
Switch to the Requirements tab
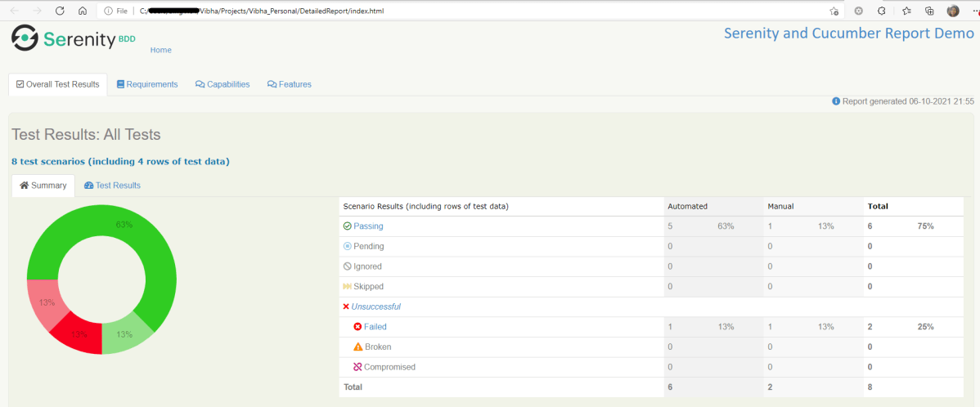click(147, 84)
